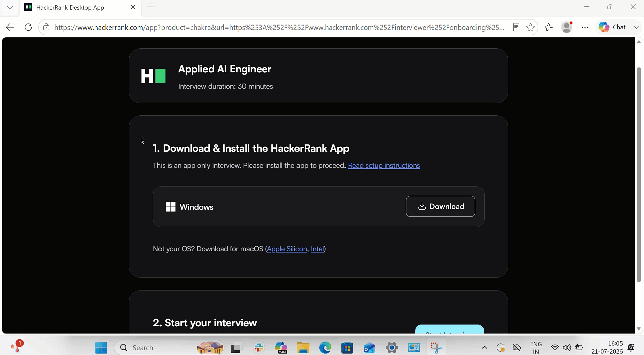The height and width of the screenshot is (355, 644).
Task: Add this page to favorites star
Action: (x=531, y=27)
